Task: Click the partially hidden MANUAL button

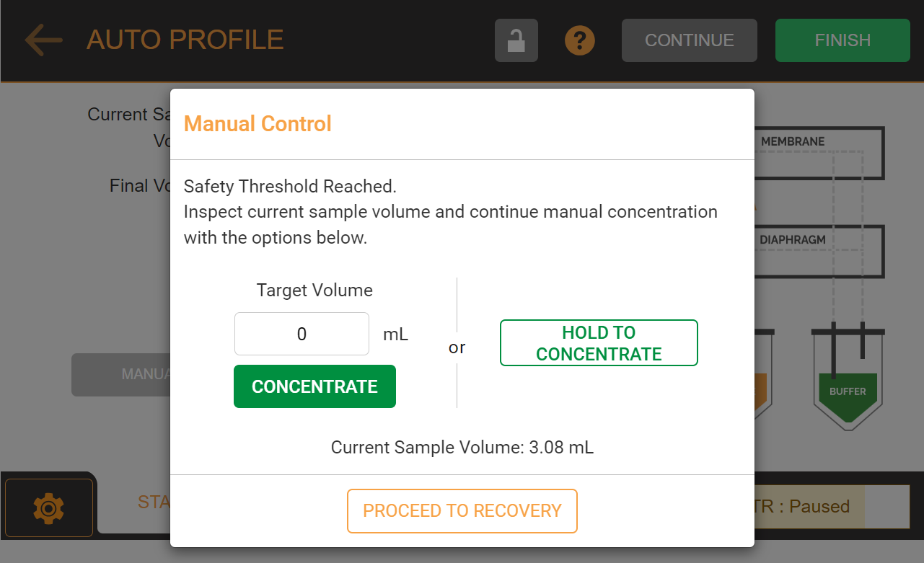Action: coord(121,375)
